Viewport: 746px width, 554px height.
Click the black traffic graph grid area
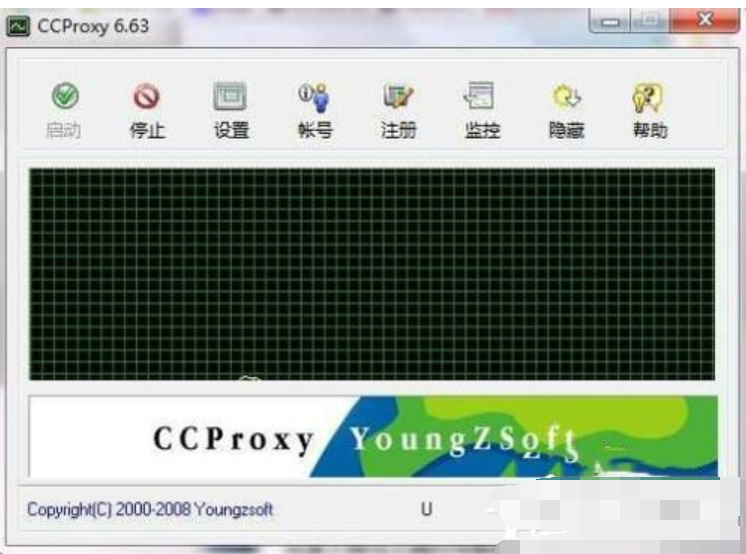[x=372, y=270]
